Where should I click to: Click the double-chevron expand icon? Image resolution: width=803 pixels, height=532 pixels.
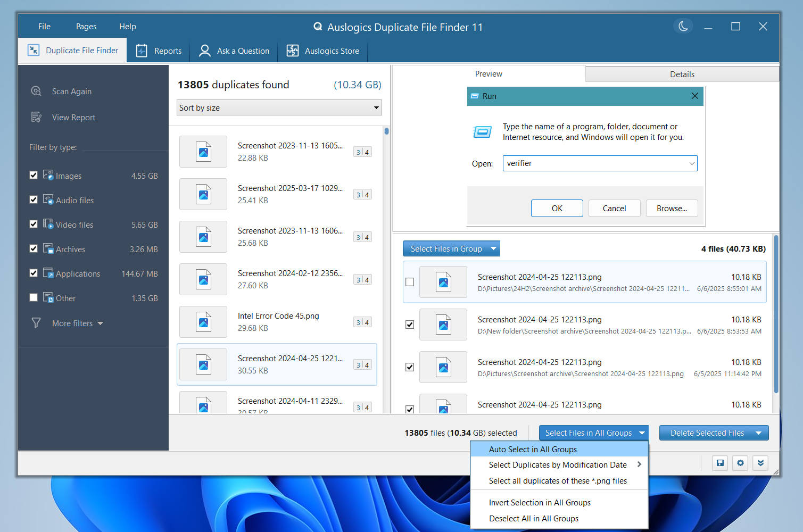pos(760,463)
